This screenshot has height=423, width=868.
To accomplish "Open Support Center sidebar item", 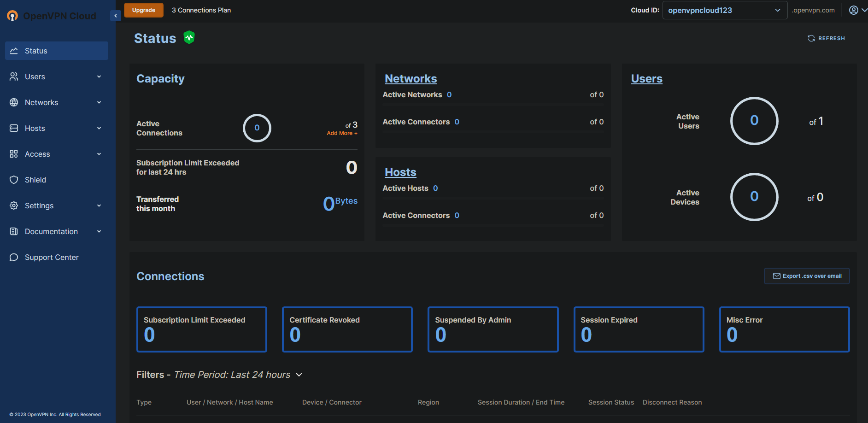I will tap(57, 257).
